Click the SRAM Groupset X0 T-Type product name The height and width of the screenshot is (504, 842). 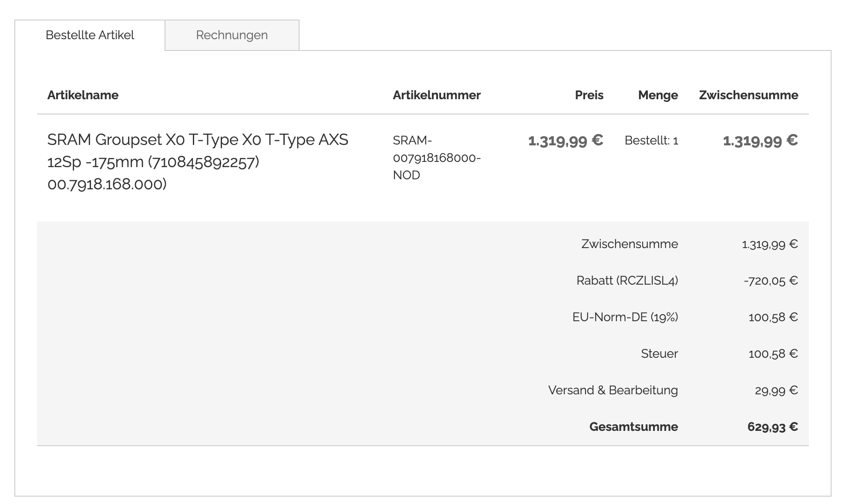198,161
